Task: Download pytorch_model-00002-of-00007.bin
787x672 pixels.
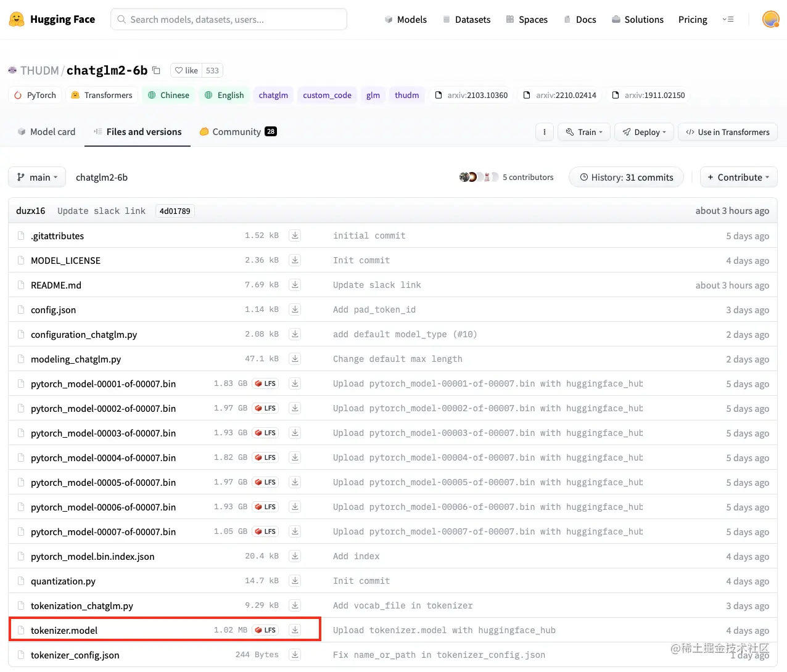Action: click(295, 408)
